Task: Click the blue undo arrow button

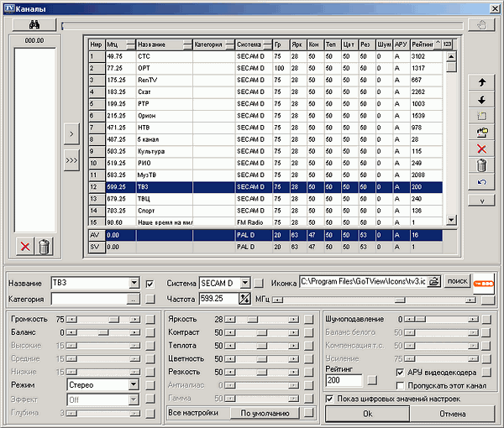Action: (481, 181)
